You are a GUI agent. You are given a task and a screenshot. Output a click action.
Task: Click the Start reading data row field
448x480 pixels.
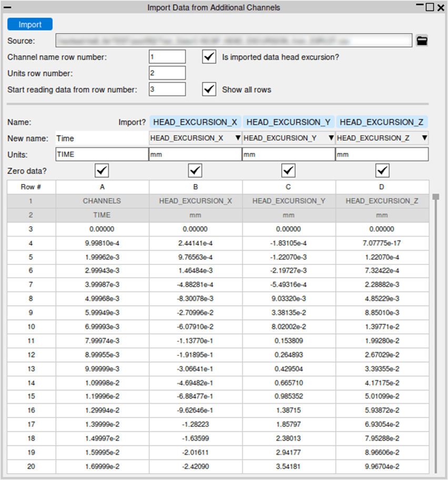(x=167, y=89)
